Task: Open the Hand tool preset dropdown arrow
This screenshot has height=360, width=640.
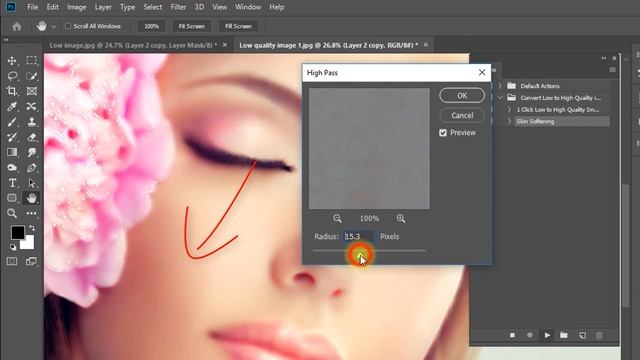Action: pyautogui.click(x=53, y=27)
